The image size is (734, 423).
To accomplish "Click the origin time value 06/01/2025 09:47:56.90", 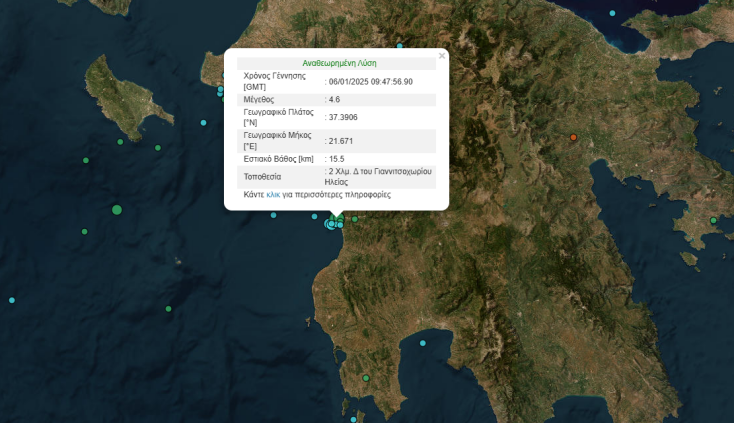I will tap(370, 81).
